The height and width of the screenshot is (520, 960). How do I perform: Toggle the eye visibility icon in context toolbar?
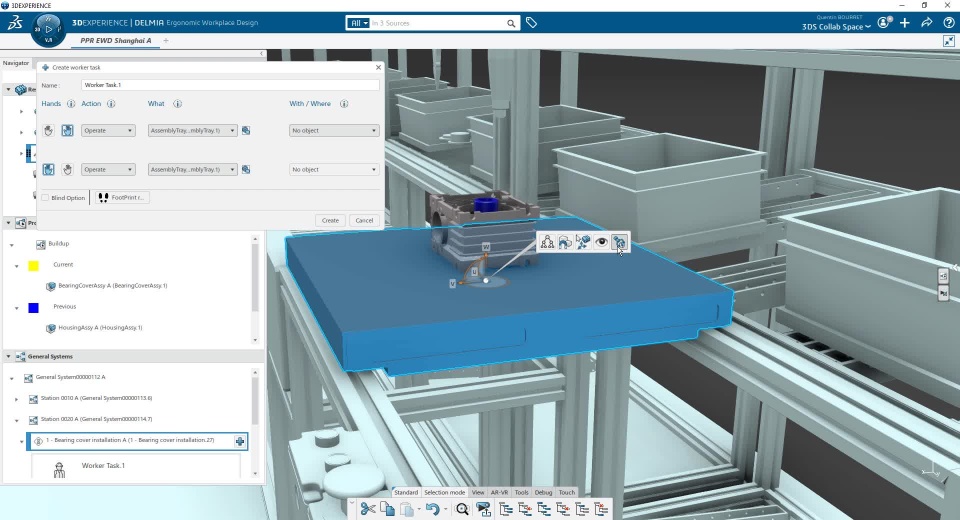point(601,242)
